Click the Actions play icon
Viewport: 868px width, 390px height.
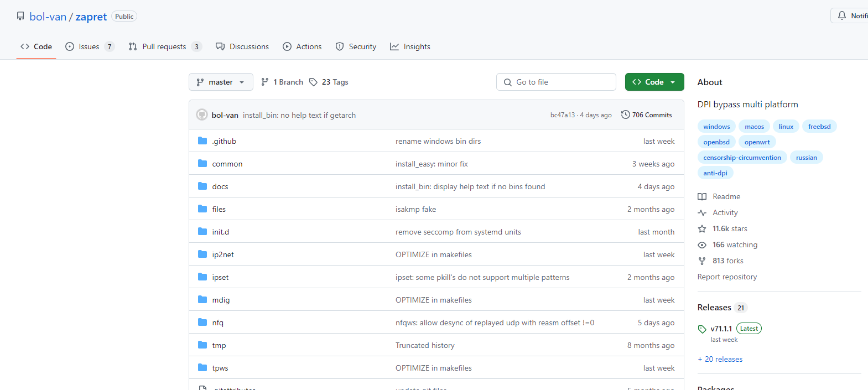287,46
